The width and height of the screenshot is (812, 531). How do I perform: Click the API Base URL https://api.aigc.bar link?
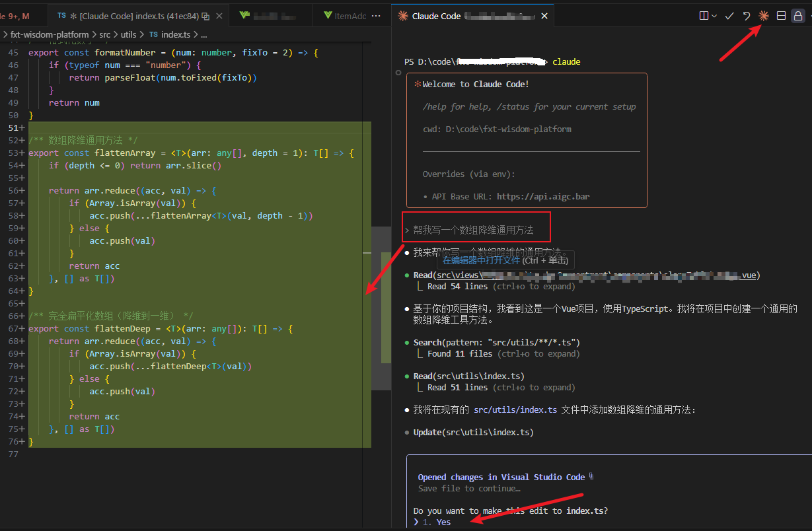[x=543, y=196]
